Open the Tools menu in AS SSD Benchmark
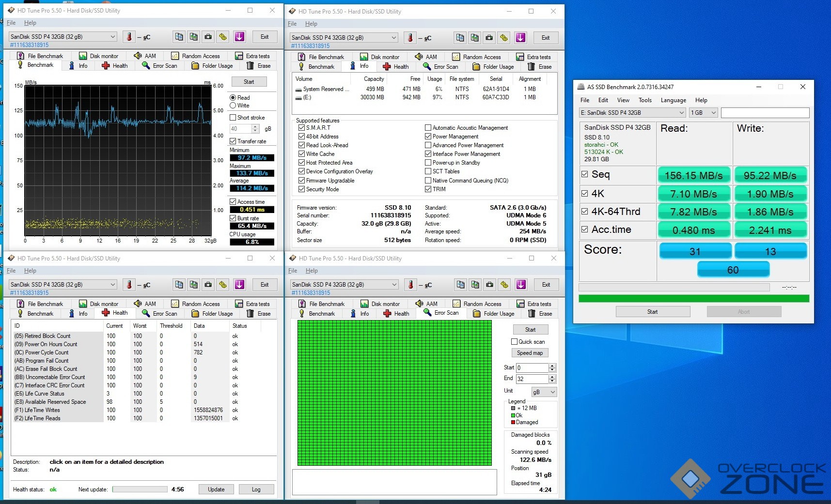Viewport: 831px width, 504px height. pos(645,100)
